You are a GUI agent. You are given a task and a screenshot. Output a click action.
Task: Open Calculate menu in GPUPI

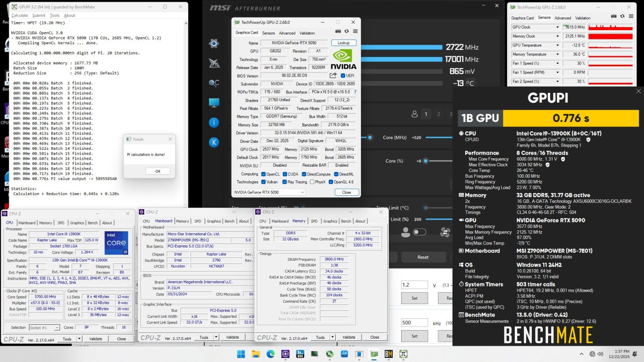coord(19,15)
